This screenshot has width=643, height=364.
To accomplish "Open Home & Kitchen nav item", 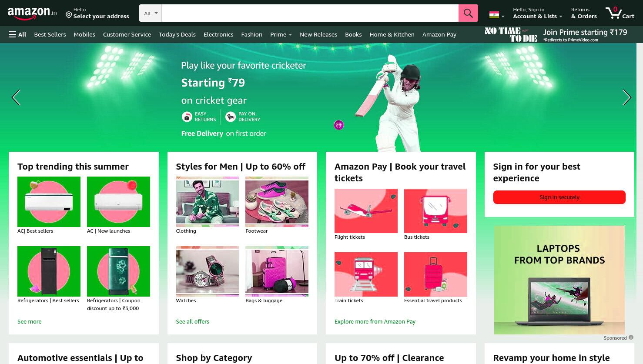I will click(392, 34).
